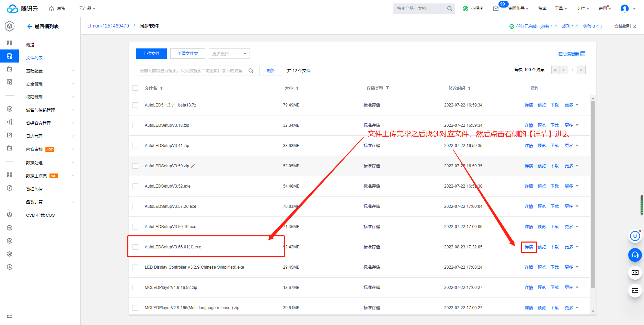
Task: Click 下载 for MCLEDPlayerV1.9.16.92.zip
Action: [555, 288]
